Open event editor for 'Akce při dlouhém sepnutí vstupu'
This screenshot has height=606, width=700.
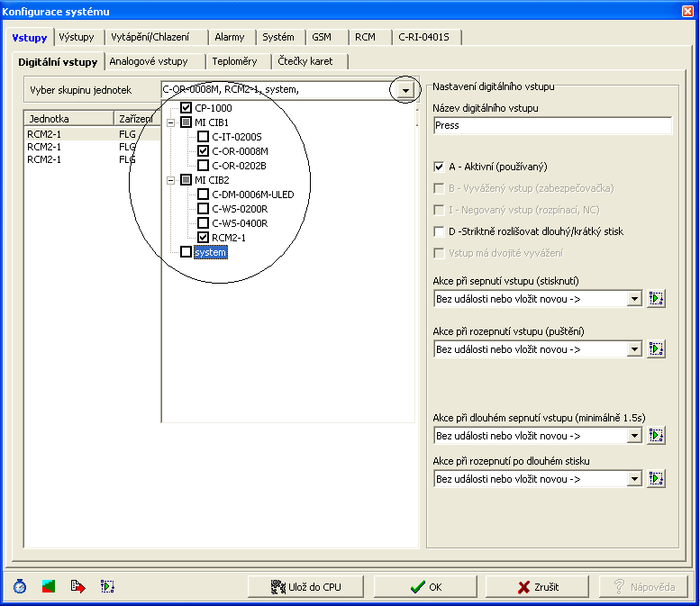pos(656,435)
